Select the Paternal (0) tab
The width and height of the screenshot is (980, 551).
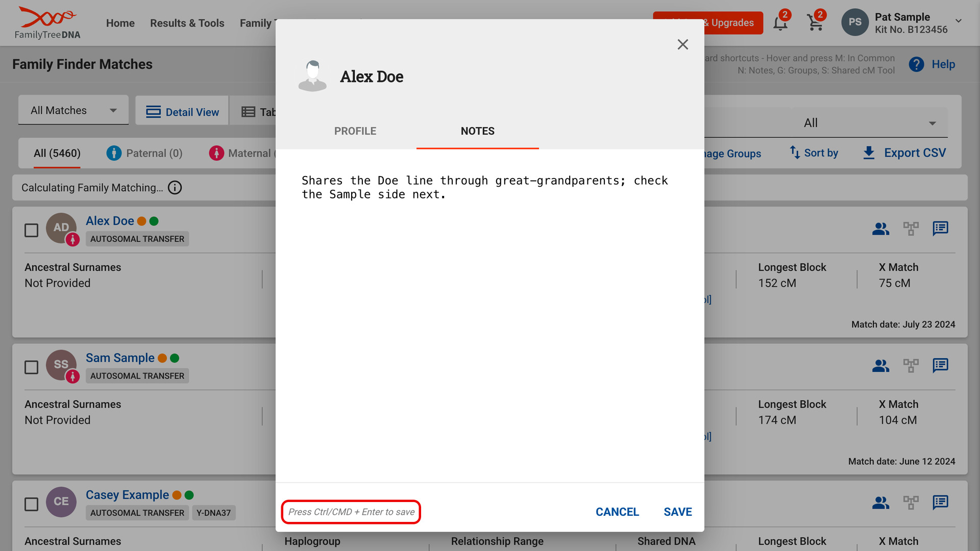(x=144, y=154)
